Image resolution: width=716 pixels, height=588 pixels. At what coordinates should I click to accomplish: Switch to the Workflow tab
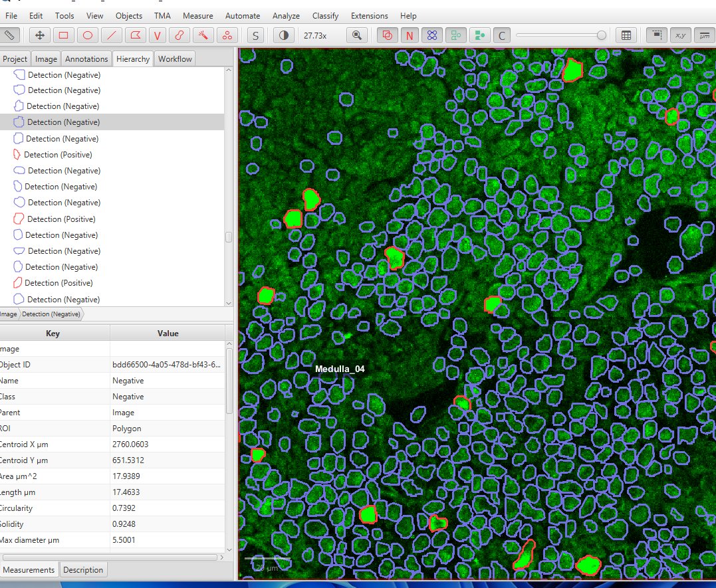(174, 58)
